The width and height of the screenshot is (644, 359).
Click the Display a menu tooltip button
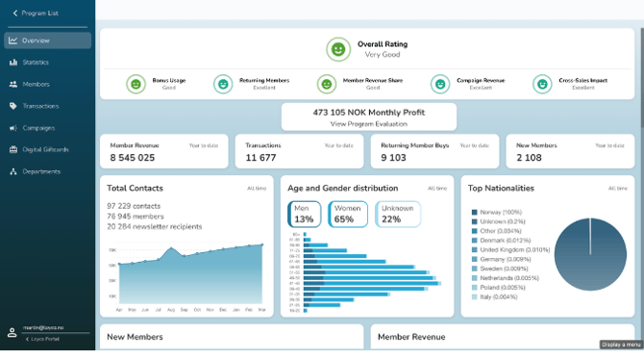click(x=621, y=345)
